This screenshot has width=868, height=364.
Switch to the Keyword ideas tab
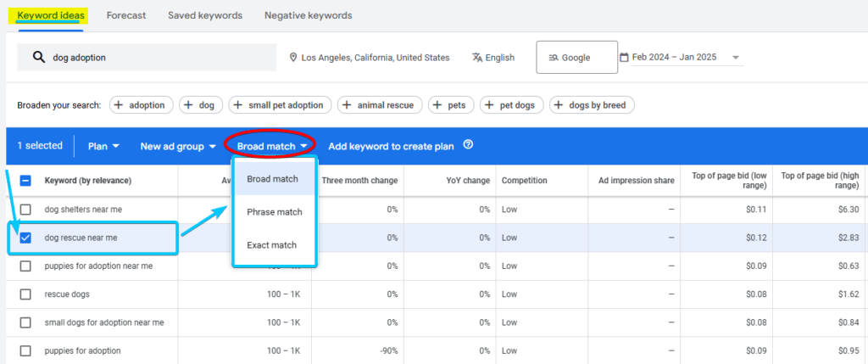pyautogui.click(x=51, y=15)
